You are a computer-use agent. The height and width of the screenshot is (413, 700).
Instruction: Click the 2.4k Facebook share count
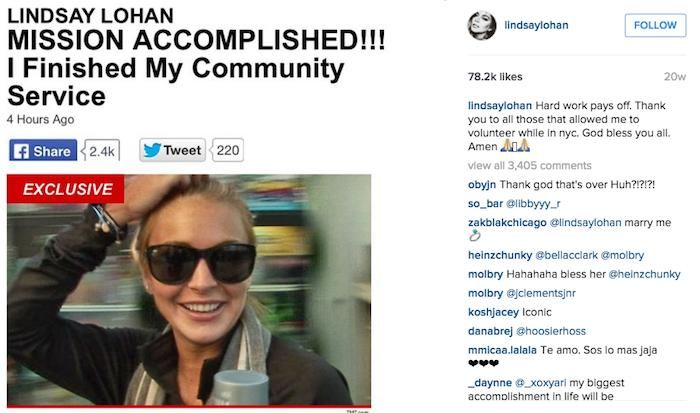(101, 151)
